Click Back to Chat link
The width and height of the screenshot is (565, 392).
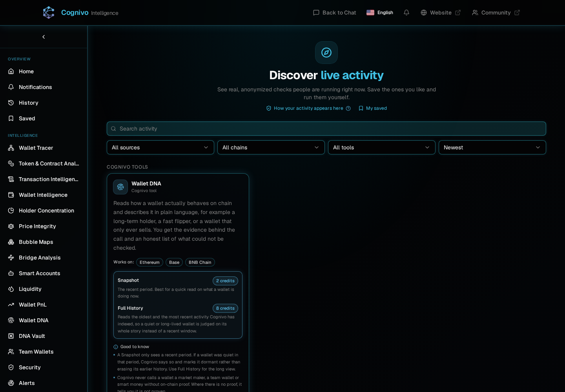click(x=335, y=13)
